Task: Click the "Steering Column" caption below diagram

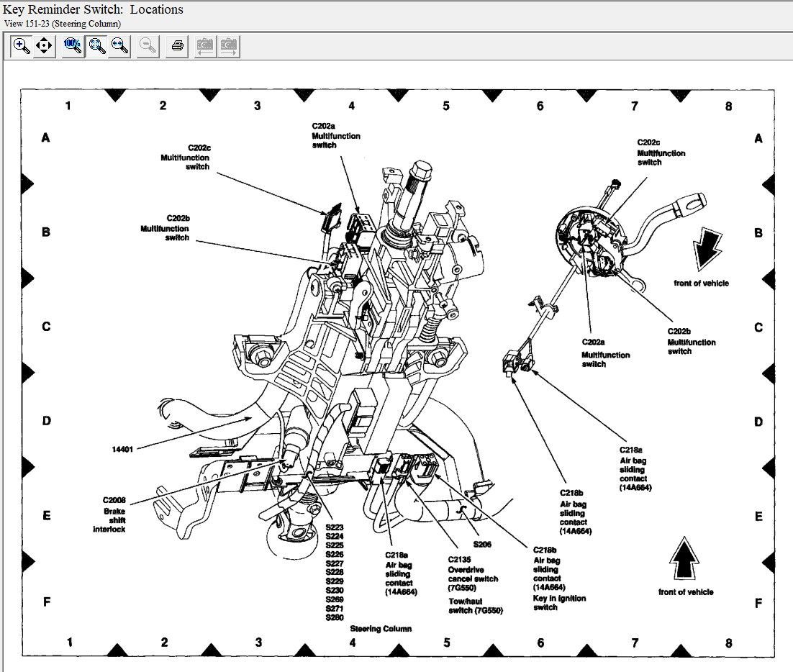Action: (381, 629)
